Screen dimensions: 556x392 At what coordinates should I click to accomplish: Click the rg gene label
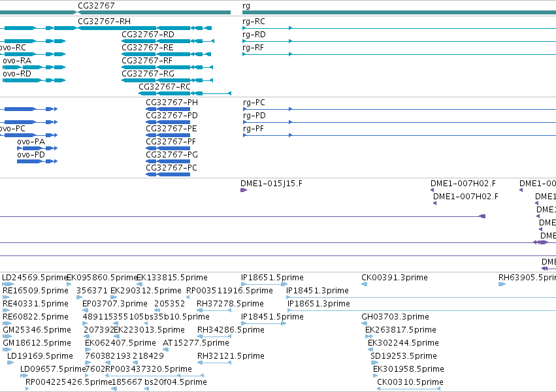(246, 6)
